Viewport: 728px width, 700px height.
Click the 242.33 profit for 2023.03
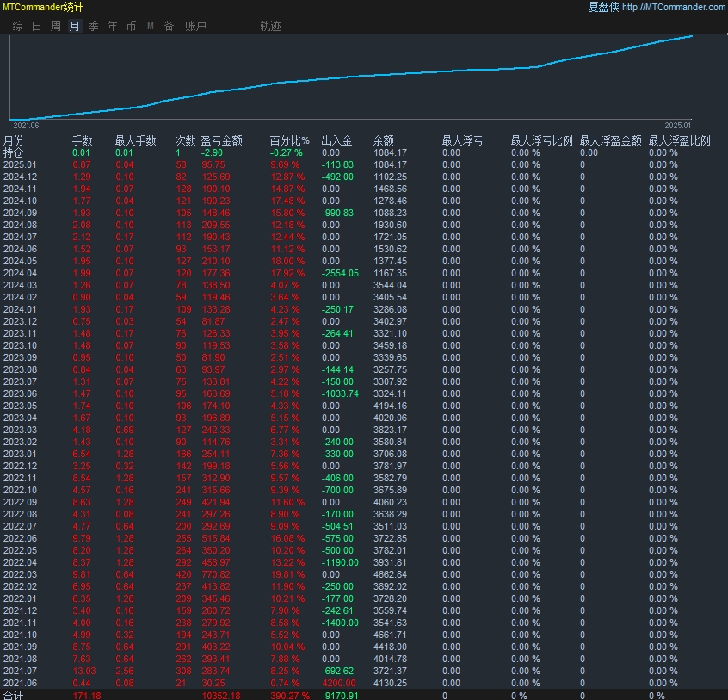215,430
